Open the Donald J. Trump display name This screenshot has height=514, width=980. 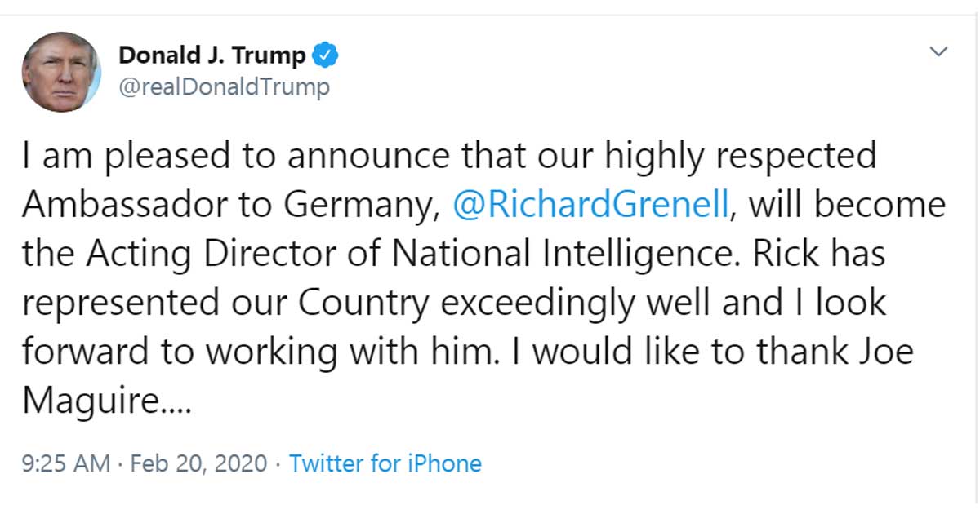tap(212, 56)
